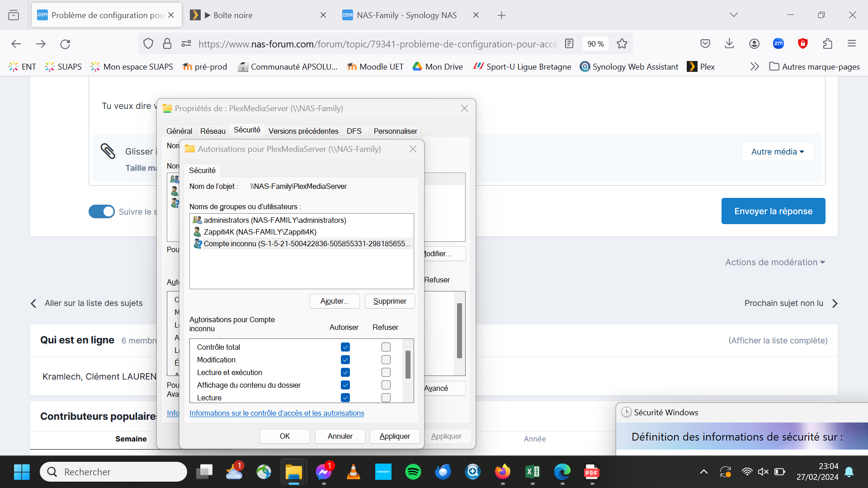Screen dimensions: 868x488
Task: Open the Plex bookmark
Action: [701, 67]
